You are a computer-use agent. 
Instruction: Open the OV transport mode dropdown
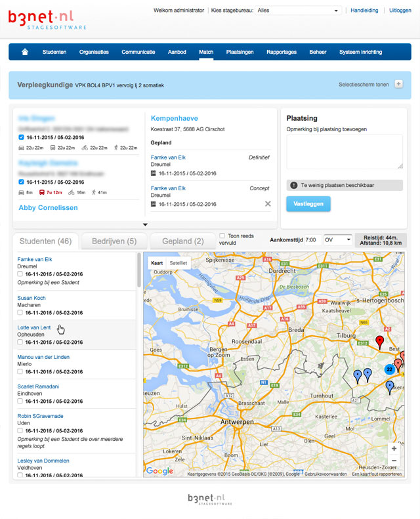[337, 239]
